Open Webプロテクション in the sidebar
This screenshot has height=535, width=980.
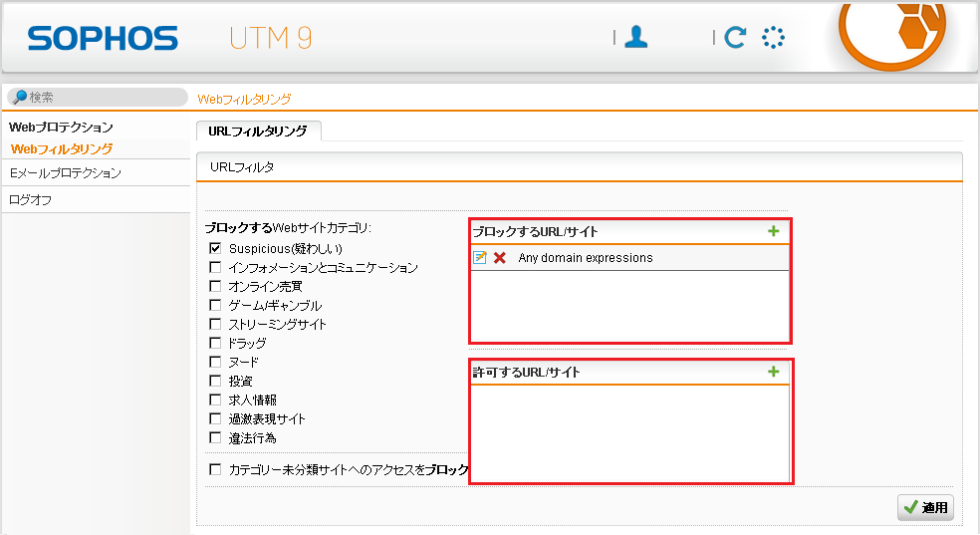[x=62, y=127]
